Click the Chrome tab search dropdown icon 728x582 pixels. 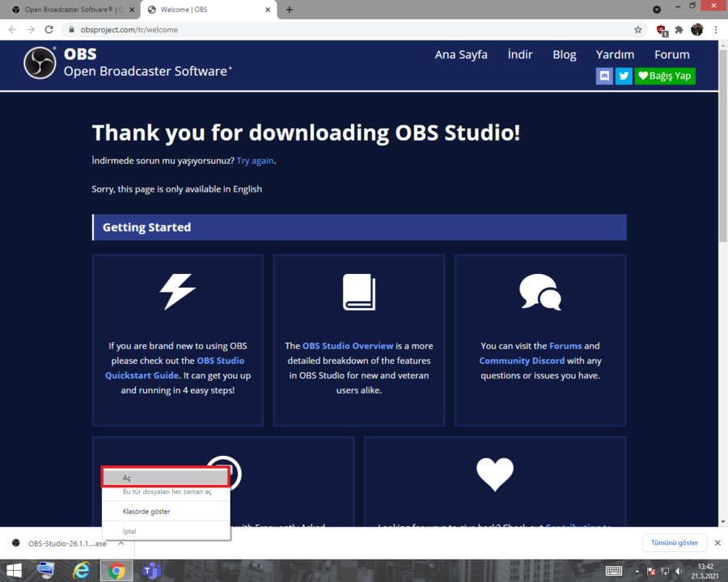pos(657,9)
